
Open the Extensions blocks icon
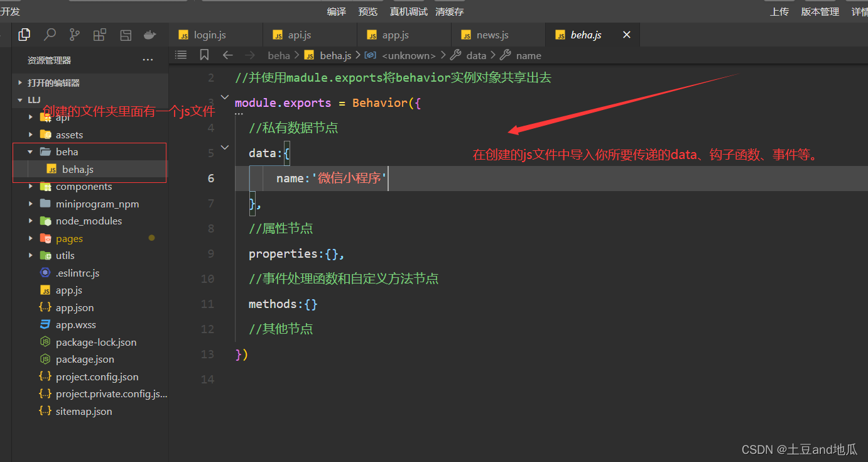click(x=99, y=35)
